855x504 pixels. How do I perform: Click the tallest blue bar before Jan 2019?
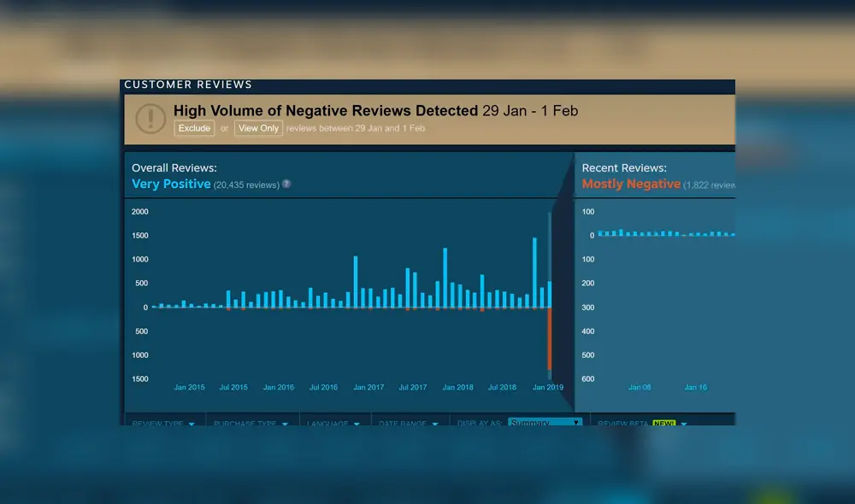[534, 273]
